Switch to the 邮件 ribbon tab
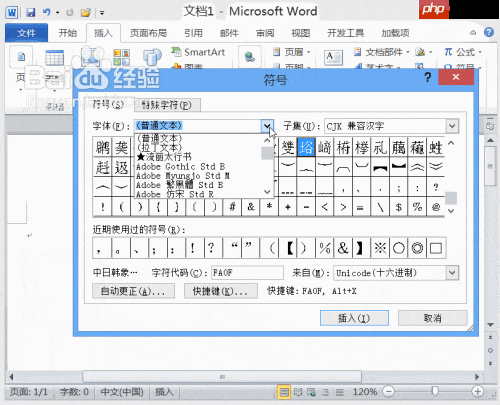The width and height of the screenshot is (500, 405). coord(229,33)
